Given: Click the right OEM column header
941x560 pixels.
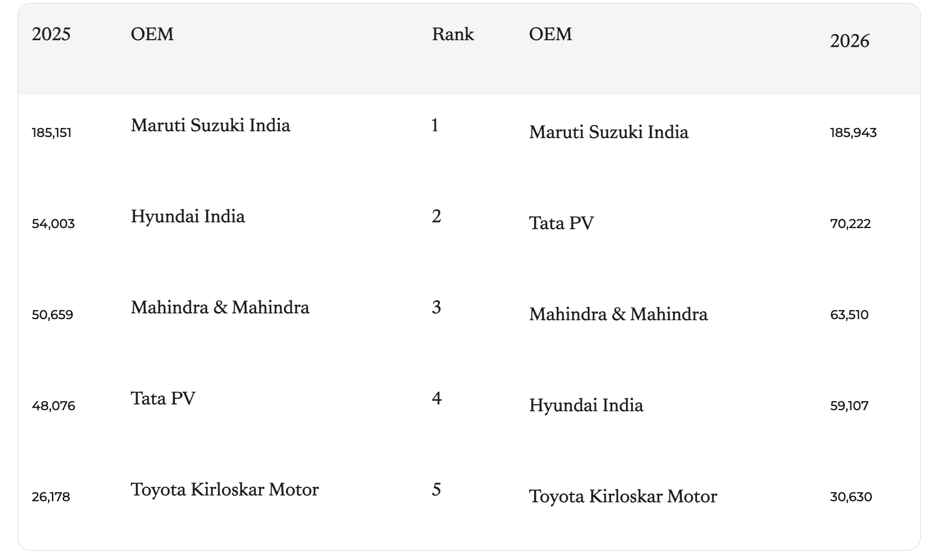Looking at the screenshot, I should coord(550,35).
